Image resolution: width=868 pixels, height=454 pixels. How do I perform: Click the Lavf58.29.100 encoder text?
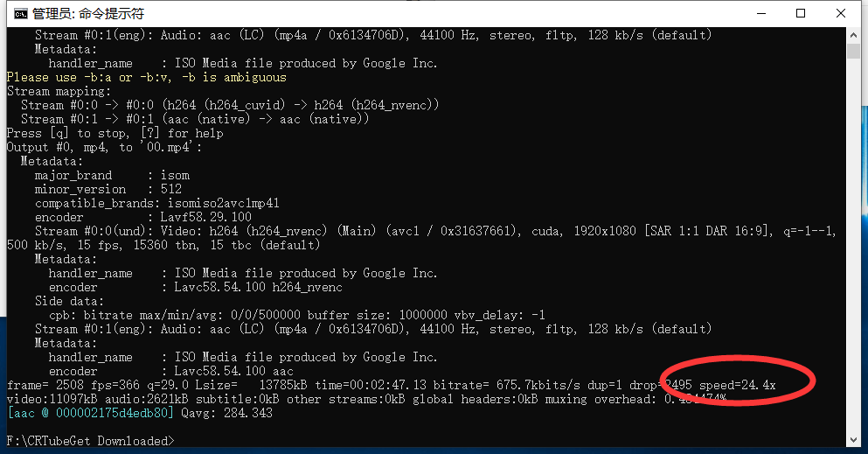[205, 217]
